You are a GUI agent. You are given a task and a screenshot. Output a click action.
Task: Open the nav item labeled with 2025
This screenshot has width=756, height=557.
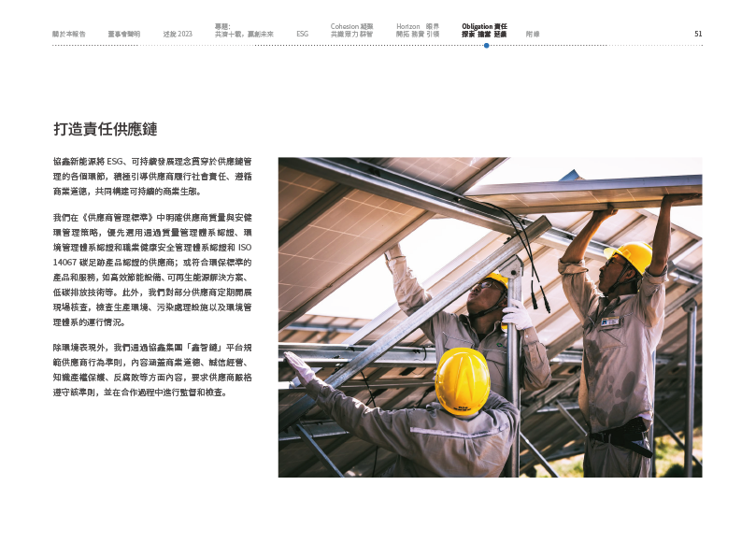177,34
